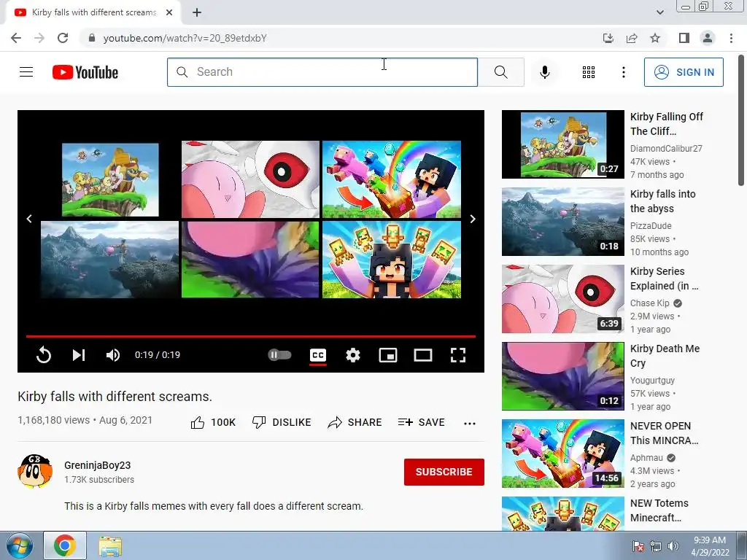This screenshot has height=560, width=747.
Task: Click the Chrome taskbar icon
Action: click(x=65, y=545)
